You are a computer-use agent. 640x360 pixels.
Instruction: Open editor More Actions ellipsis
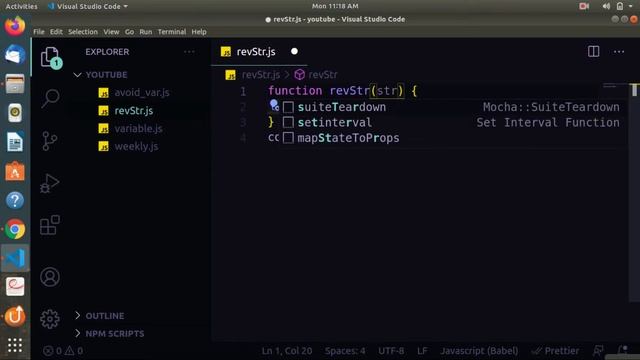pos(619,52)
